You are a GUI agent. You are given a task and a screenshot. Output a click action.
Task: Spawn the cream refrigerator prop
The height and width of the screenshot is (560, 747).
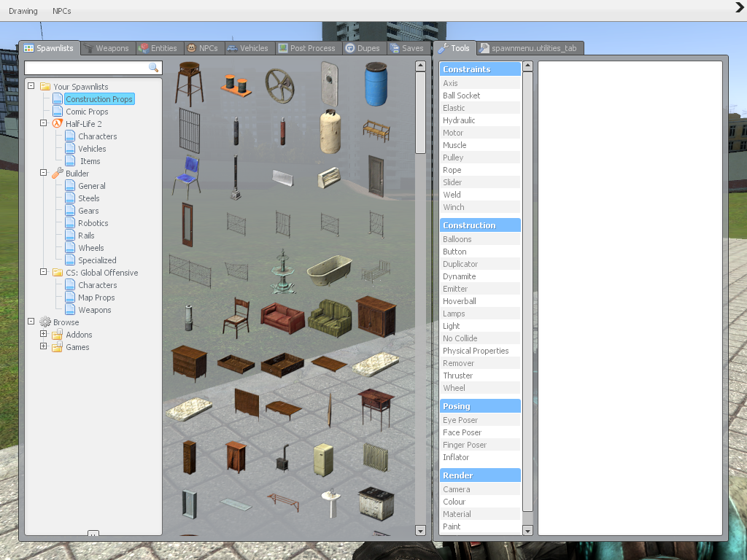(323, 459)
